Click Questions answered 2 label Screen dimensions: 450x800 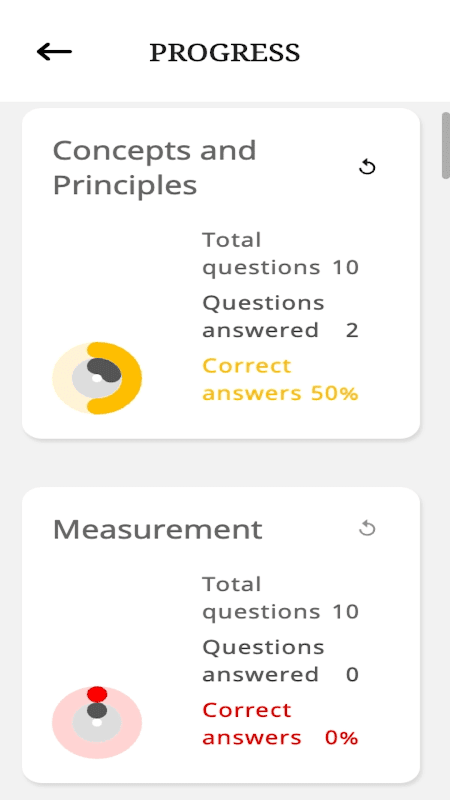[280, 316]
